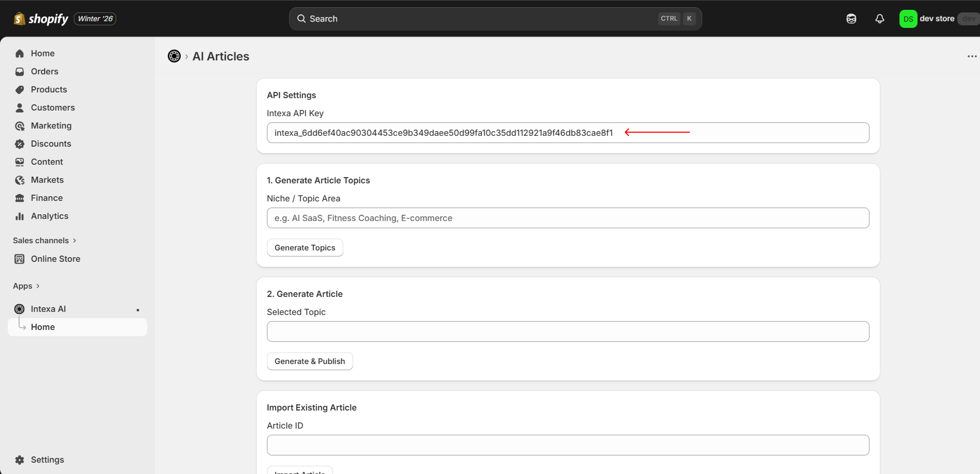Click the Shopify logo in header
Viewport: 980px width, 474px height.
click(41, 19)
